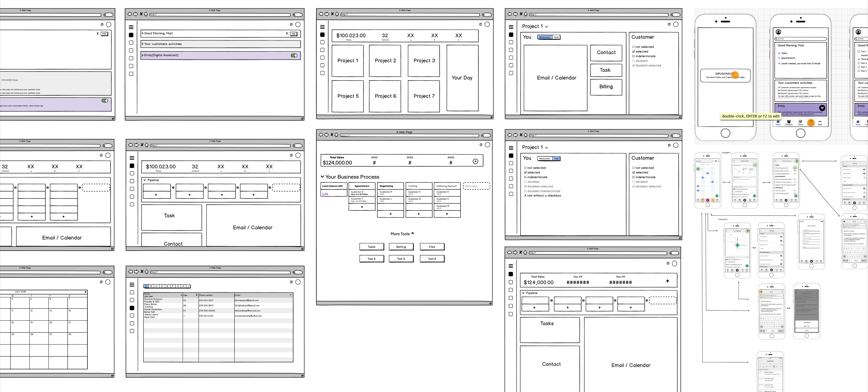868x392 pixels.
Task: Tap the Contacts icon on the Leads created phone
Action: pos(789,122)
